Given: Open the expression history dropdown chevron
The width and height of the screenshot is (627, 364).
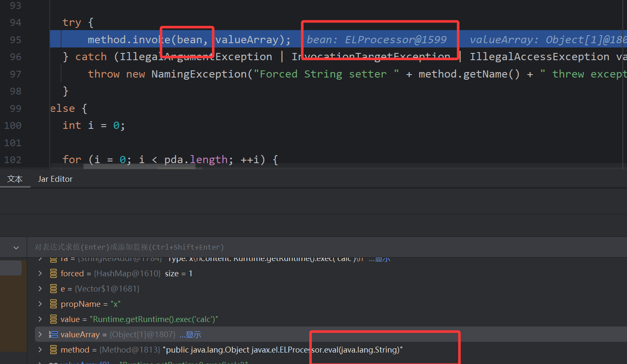Looking at the screenshot, I should pyautogui.click(x=16, y=247).
